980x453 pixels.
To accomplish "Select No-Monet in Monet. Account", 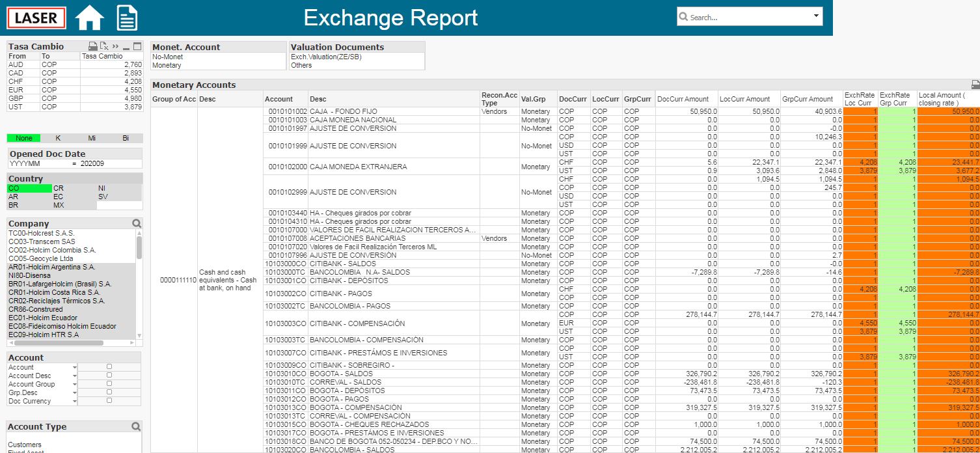I will click(219, 57).
